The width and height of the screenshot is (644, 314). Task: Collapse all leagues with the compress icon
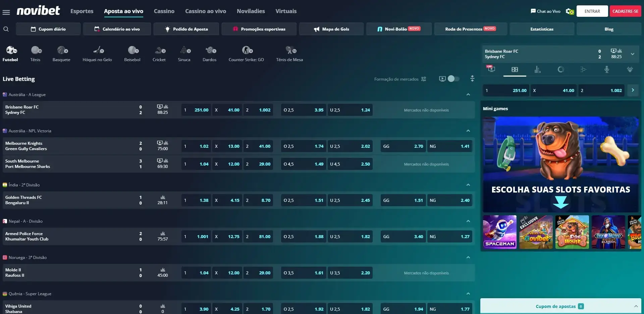[472, 79]
